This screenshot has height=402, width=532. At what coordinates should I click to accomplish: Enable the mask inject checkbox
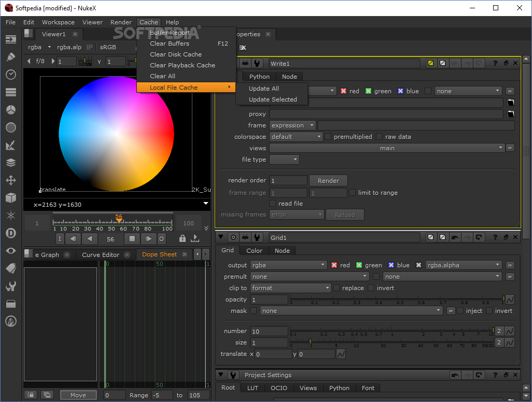pos(460,310)
